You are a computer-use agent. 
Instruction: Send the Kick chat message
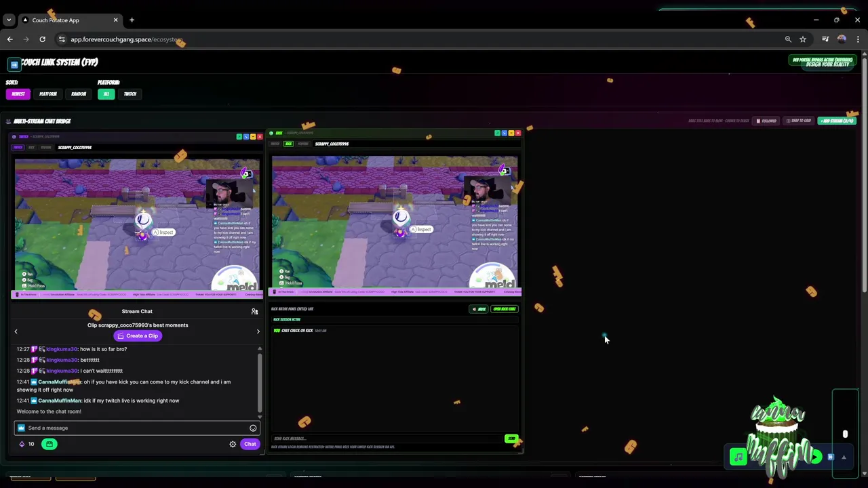coord(511,439)
